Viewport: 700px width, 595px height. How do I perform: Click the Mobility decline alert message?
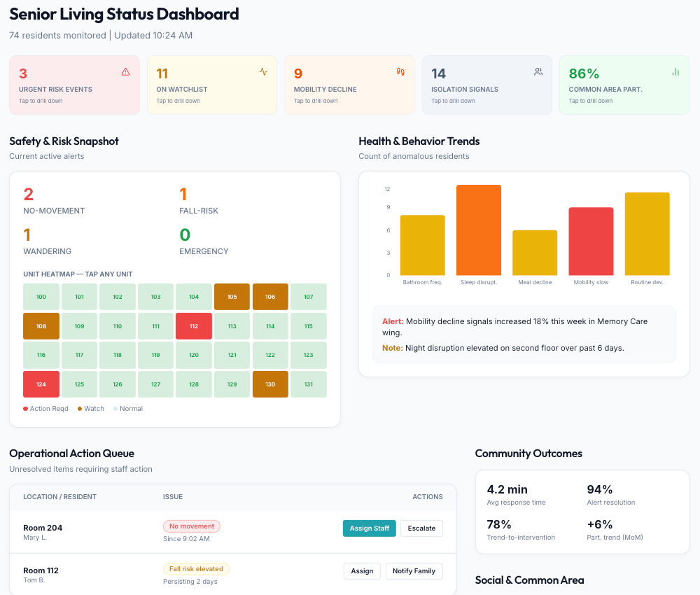514,327
